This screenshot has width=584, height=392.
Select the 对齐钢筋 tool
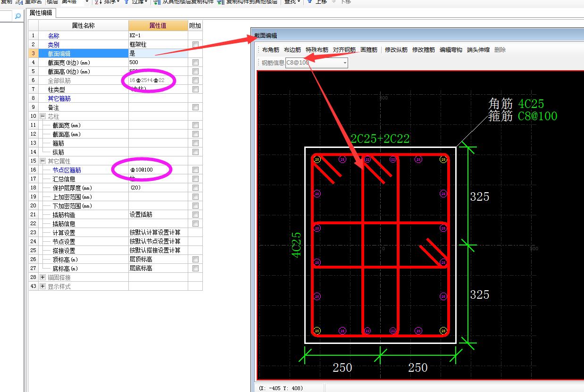[344, 49]
